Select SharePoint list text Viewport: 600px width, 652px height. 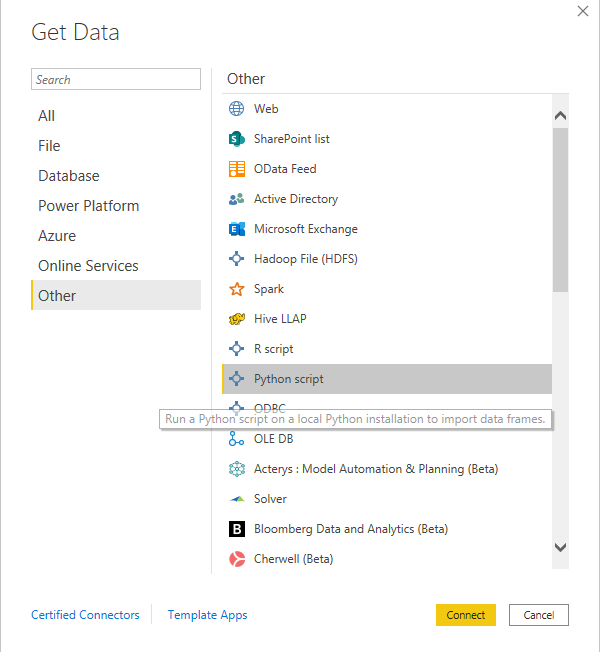[x=291, y=139]
